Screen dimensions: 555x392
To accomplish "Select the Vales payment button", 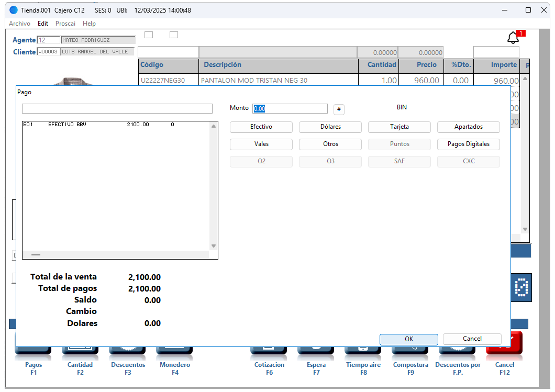I will point(261,144).
